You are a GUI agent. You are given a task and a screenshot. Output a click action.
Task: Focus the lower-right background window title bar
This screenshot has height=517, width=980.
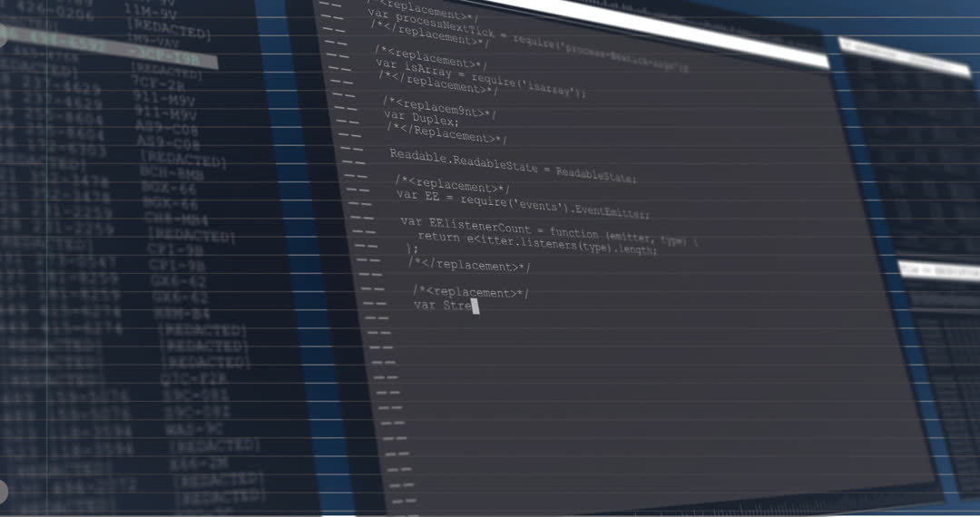coord(938,270)
